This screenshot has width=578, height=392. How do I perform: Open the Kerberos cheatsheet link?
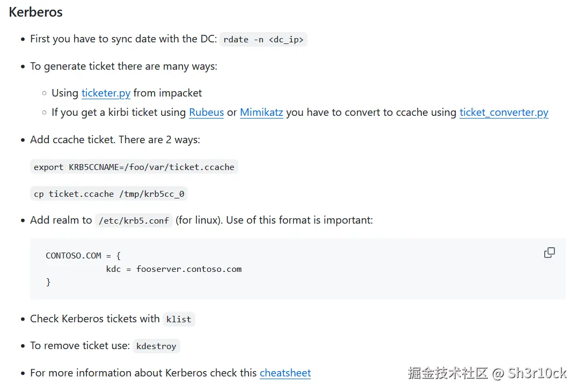point(285,373)
